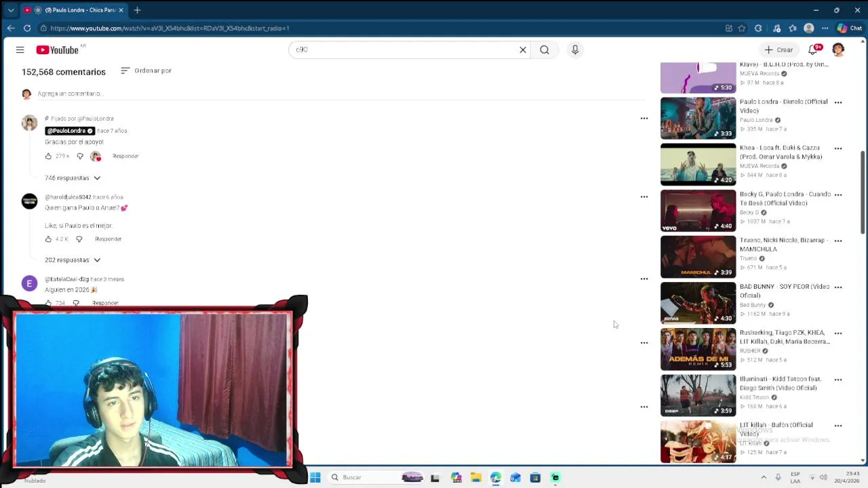Open the Ordenar por sort menu
Screen dimensions: 868x488
pos(146,70)
